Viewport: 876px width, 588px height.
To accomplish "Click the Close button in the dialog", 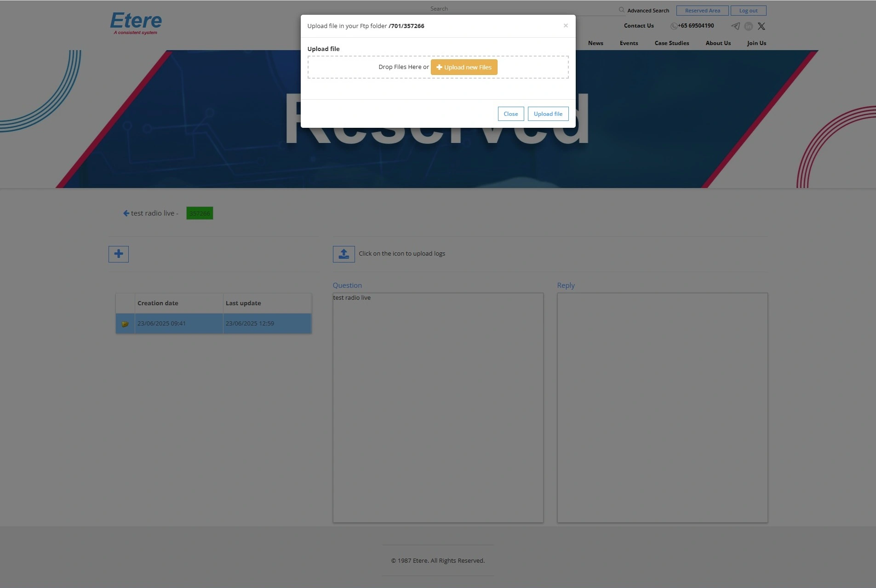I will (x=510, y=114).
